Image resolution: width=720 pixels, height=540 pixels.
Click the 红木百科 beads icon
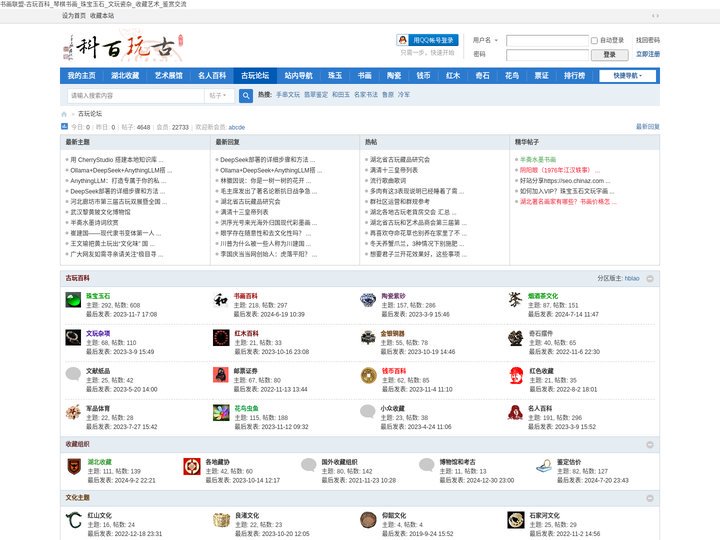coord(221,338)
